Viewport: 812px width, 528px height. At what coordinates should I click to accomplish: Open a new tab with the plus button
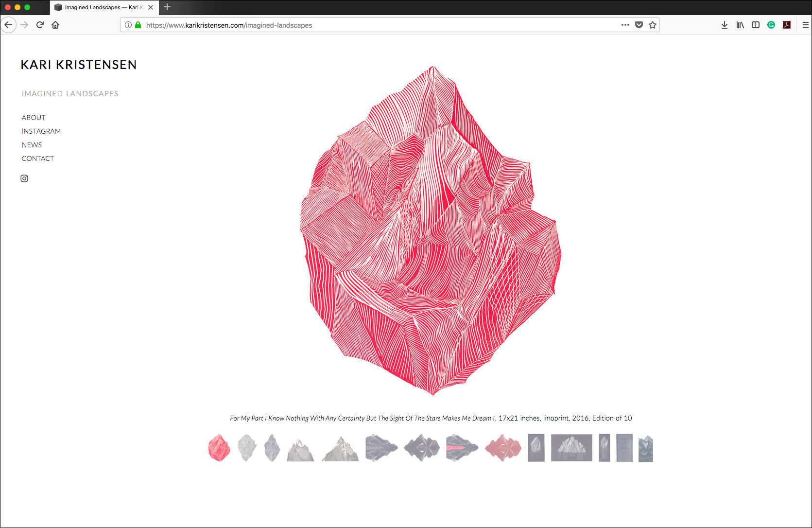click(167, 7)
